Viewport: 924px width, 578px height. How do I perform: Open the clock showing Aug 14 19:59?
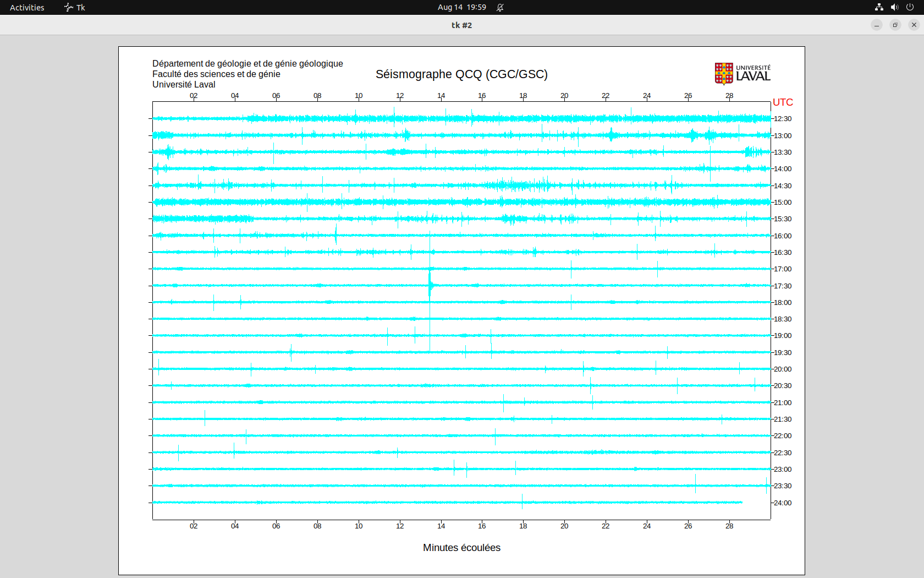click(462, 7)
